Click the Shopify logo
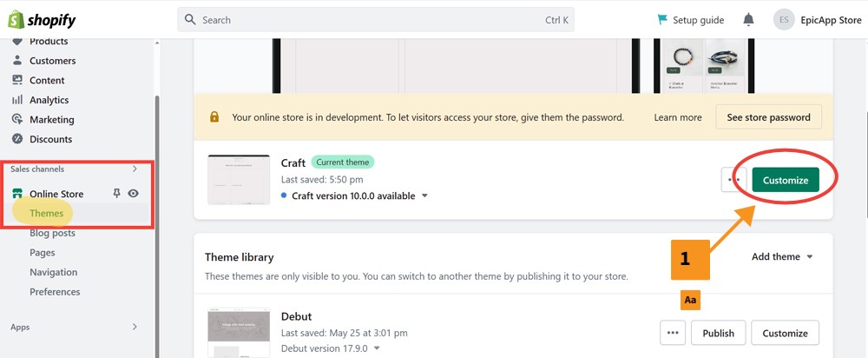The height and width of the screenshot is (358, 868). coord(42,20)
